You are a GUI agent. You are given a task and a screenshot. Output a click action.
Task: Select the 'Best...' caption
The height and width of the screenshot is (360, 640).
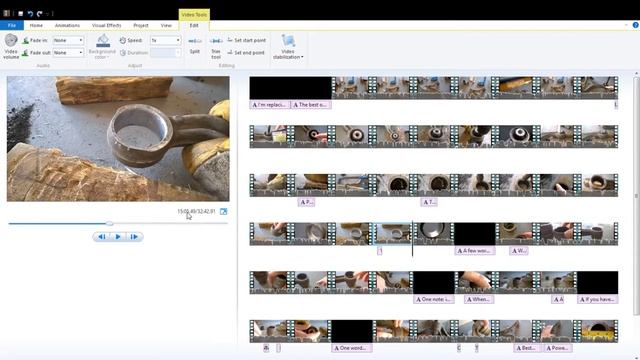[x=527, y=348]
